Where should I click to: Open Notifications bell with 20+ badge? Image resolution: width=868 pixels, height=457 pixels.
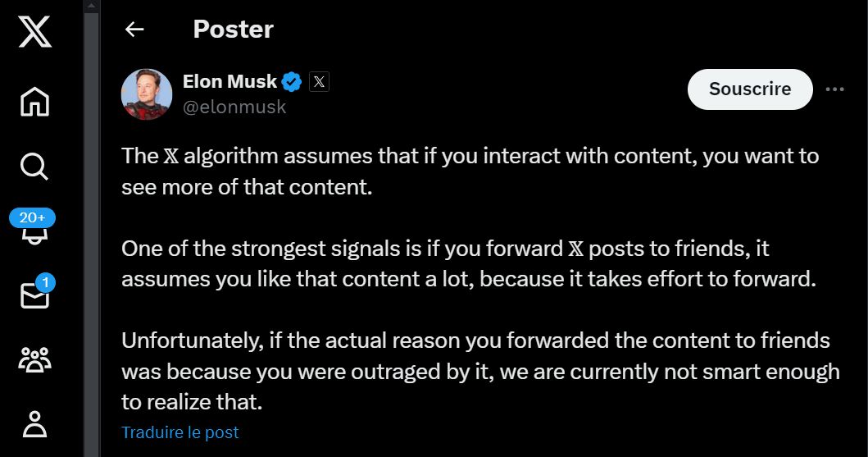[34, 227]
